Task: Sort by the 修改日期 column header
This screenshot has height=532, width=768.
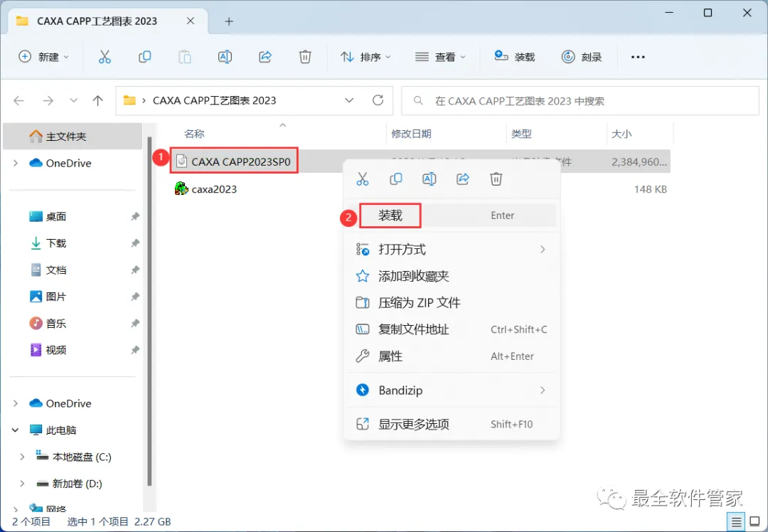Action: (412, 134)
